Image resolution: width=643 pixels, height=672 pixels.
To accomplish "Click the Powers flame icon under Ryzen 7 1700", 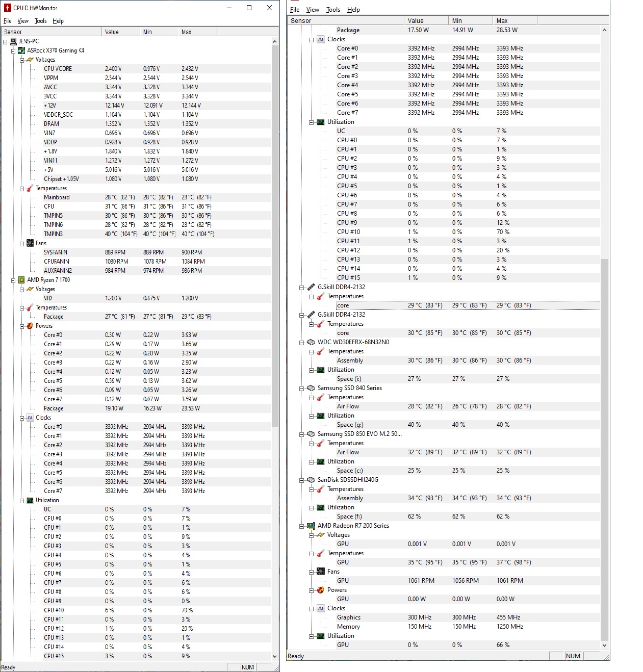I will click(x=30, y=326).
